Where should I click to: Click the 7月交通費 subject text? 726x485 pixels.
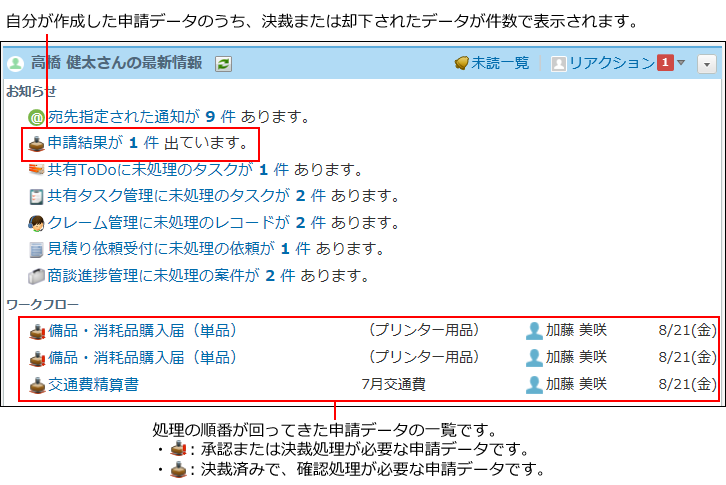coord(394,384)
